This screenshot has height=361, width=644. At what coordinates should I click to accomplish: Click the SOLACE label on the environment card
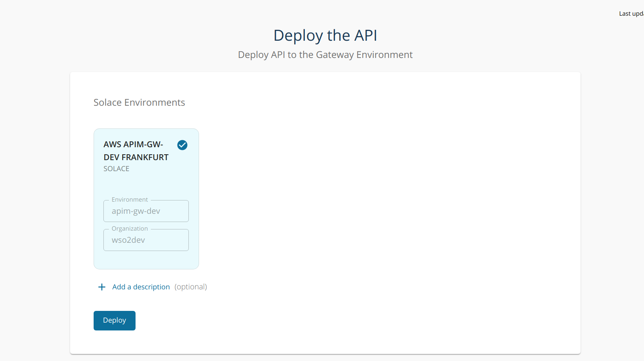(x=116, y=168)
